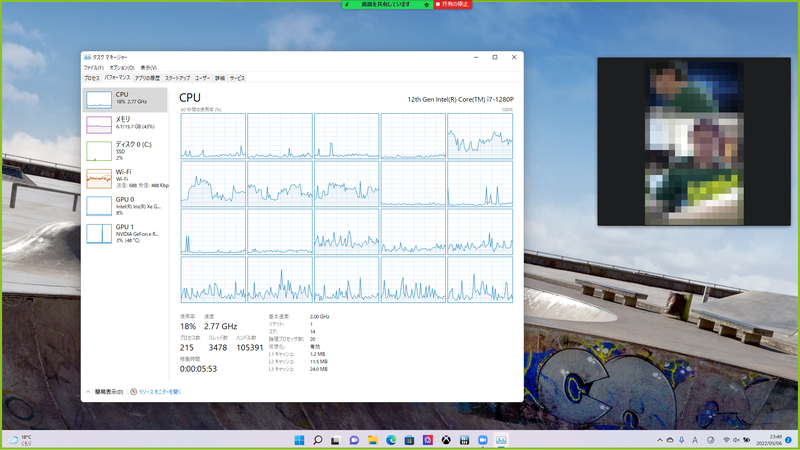800x450 pixels.
Task: Open Task View from the taskbar
Action: 335,440
